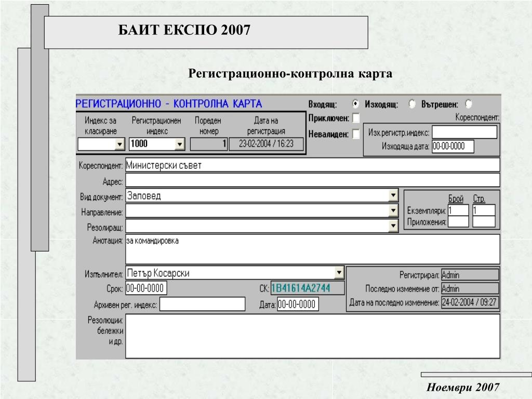The image size is (532, 399).
Task: Open the Регистрационен индекс 1000 dropdown arrow
Action: [x=179, y=144]
